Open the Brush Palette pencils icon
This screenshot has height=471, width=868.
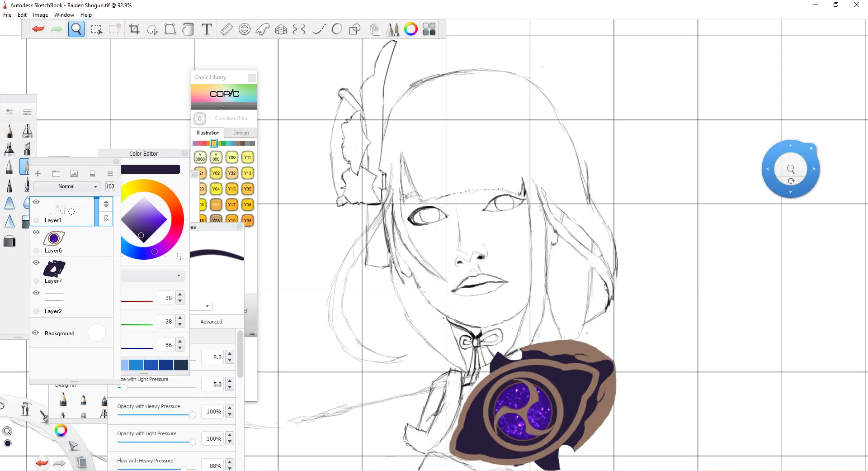click(x=392, y=29)
